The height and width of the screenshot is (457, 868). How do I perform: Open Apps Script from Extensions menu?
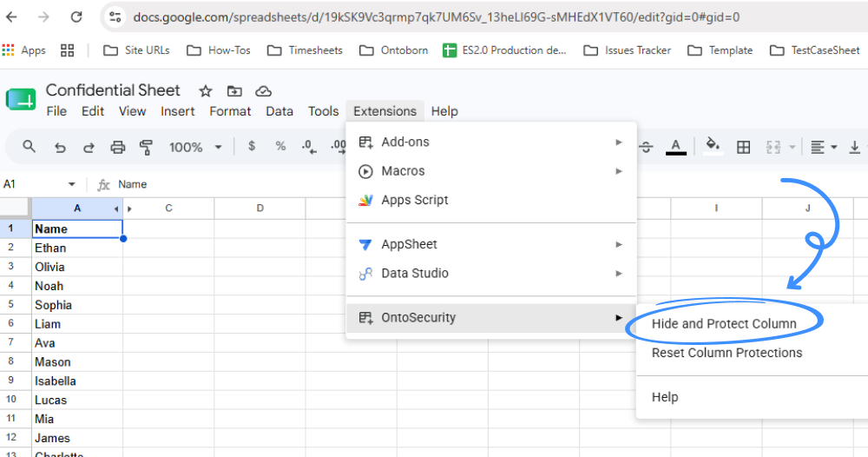(x=491, y=200)
